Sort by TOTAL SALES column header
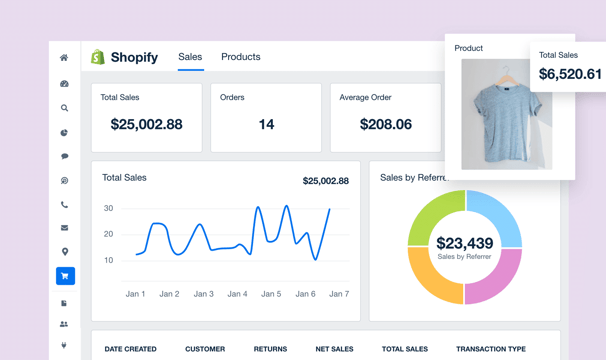606x360 pixels. (x=405, y=349)
